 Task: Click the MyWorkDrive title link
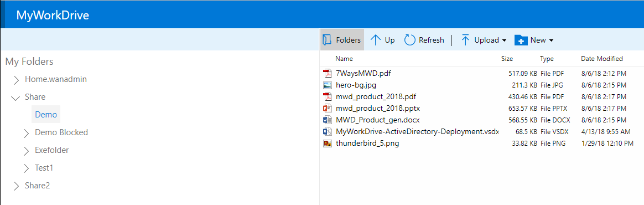(x=53, y=16)
